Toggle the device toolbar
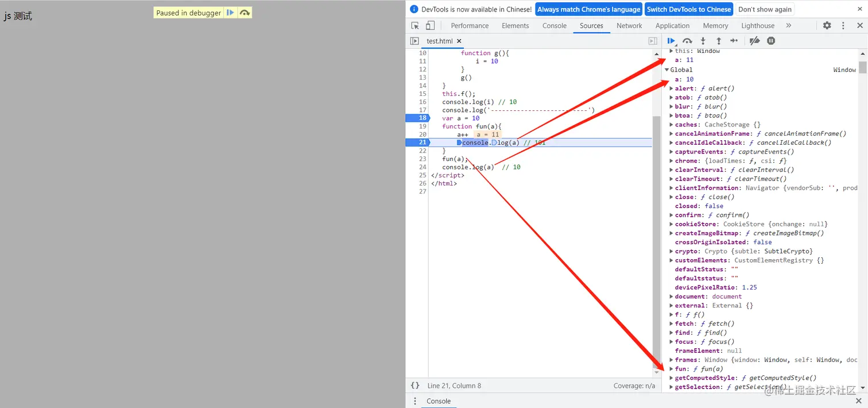Image resolution: width=868 pixels, height=408 pixels. pyautogui.click(x=430, y=25)
